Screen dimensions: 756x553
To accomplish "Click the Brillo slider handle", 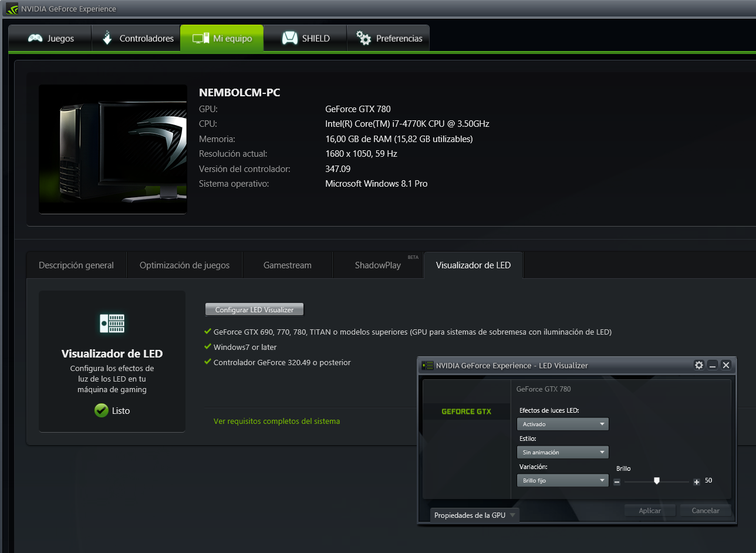I will pos(657,481).
